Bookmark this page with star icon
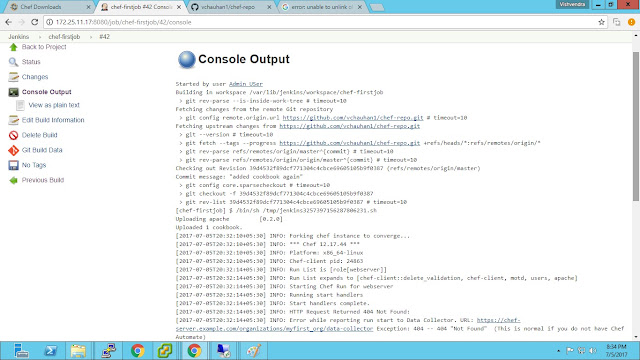This screenshot has height=360, width=640. tap(601, 22)
